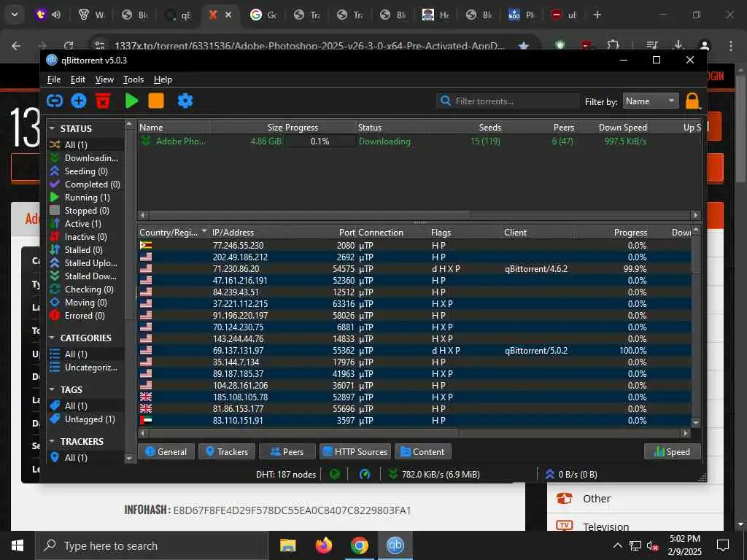Click the 0.1% torrent progress bar
The height and width of the screenshot is (560, 747).
pyautogui.click(x=320, y=141)
